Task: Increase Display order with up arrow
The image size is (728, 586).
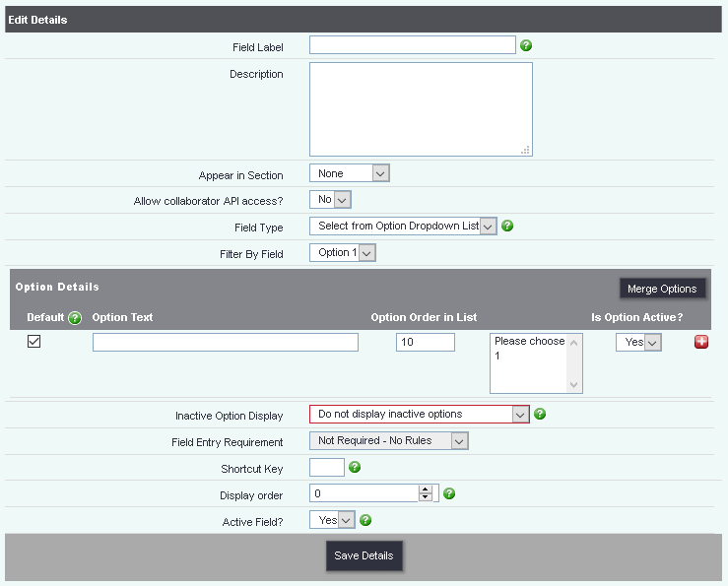Action: [426, 489]
